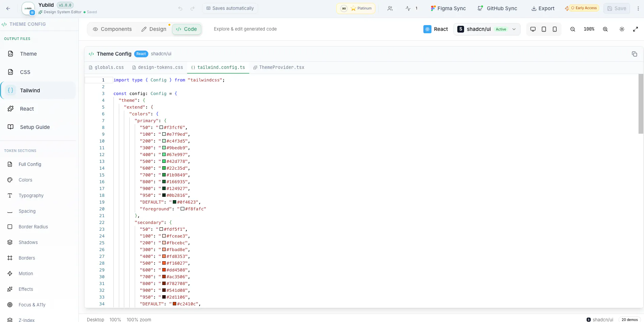Switch to tablet preview device
This screenshot has height=322, width=644.
point(544,29)
